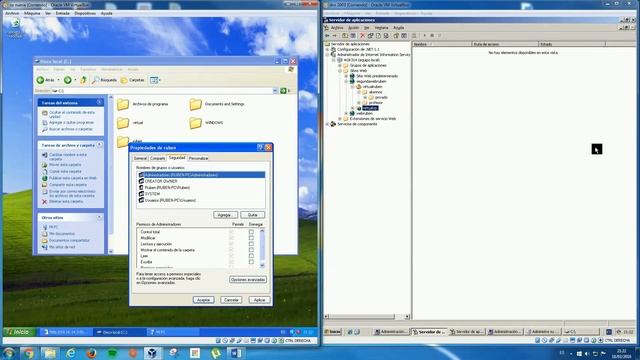Open VirtualBox from the Windows 7 taskbar

(153, 353)
